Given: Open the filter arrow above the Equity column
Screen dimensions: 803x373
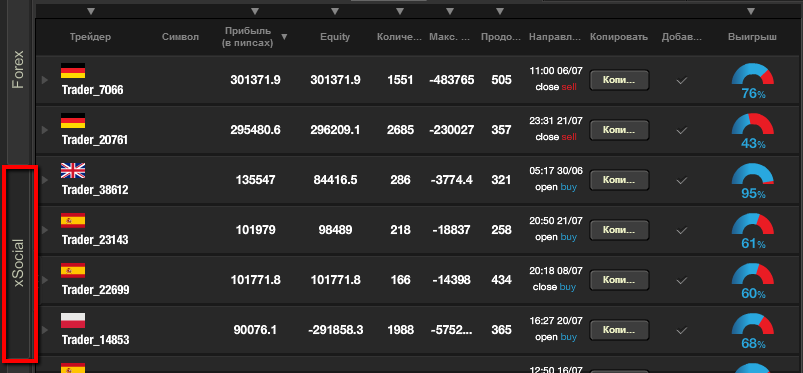Looking at the screenshot, I should pos(335,11).
